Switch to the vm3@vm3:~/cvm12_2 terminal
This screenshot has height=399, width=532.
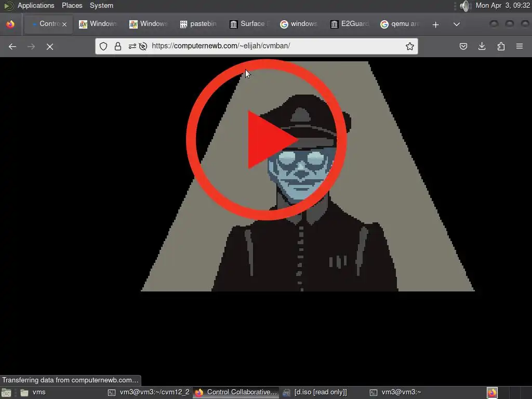point(149,392)
